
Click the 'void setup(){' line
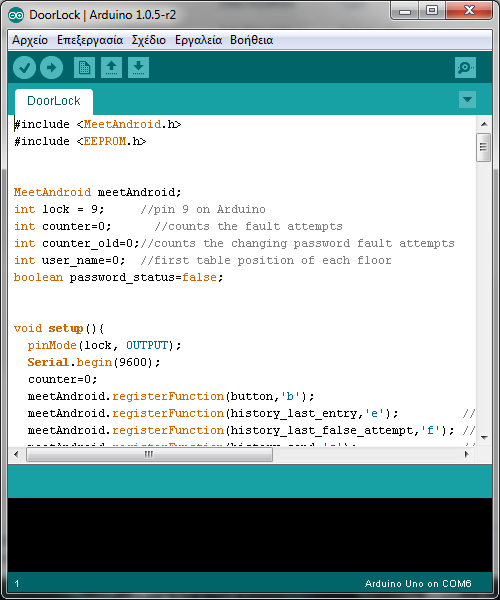coord(59,328)
